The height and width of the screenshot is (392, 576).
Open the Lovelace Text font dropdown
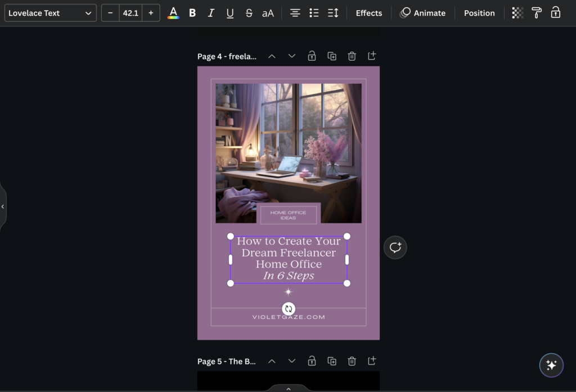click(50, 13)
